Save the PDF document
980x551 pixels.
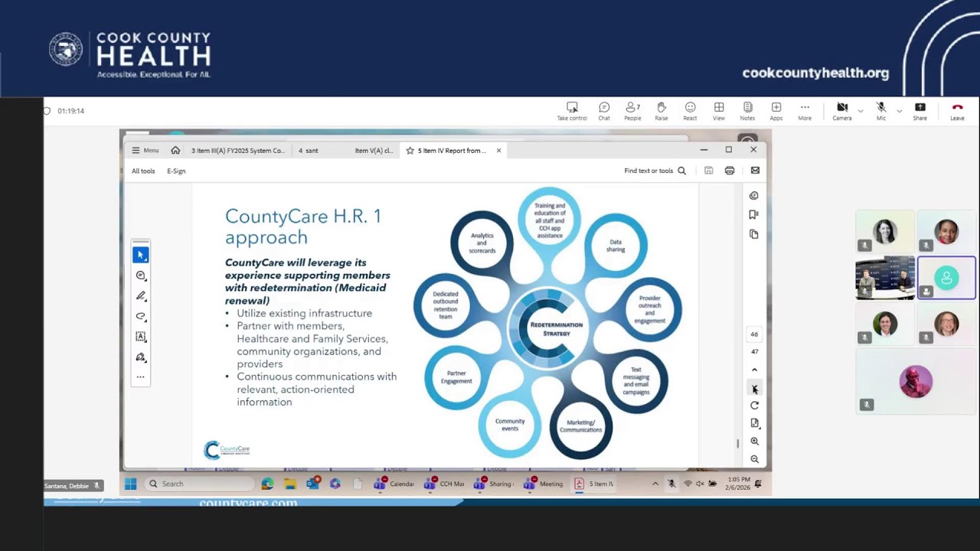point(709,171)
